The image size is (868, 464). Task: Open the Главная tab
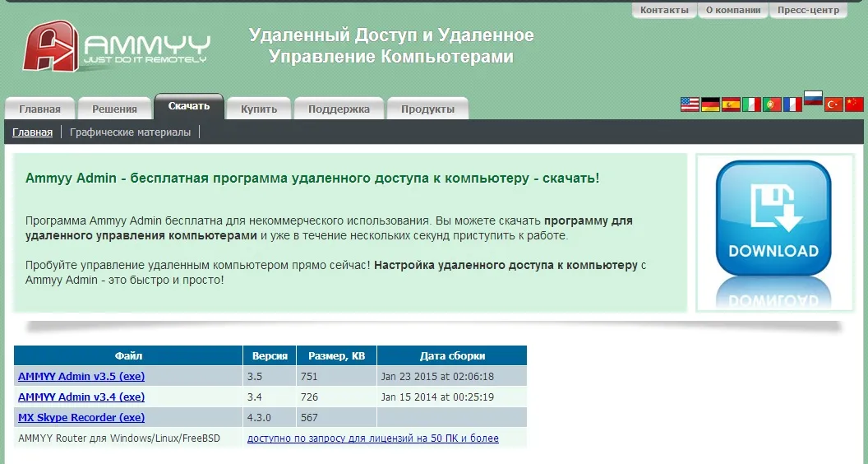click(39, 109)
